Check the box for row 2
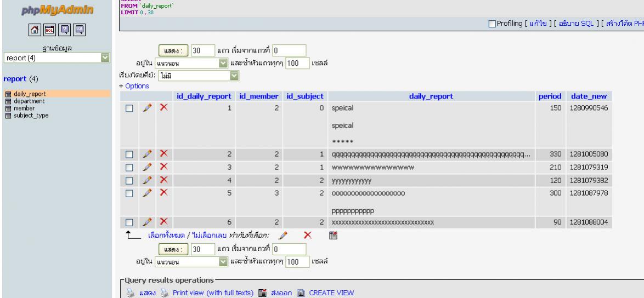This screenshot has height=298, width=644. point(129,154)
